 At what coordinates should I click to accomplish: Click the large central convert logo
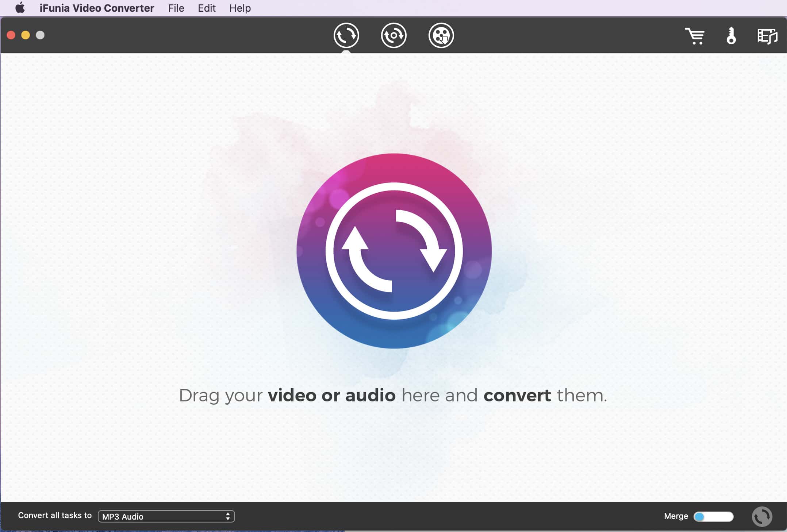[x=394, y=251]
